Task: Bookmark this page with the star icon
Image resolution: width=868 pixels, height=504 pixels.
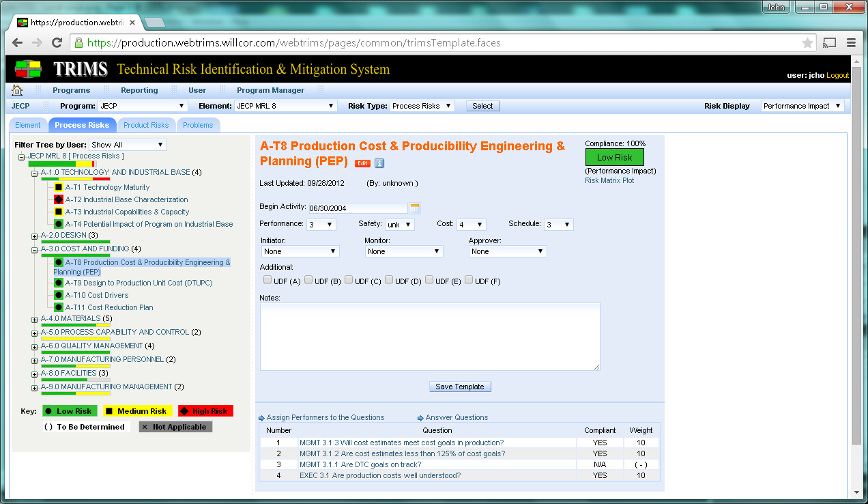Action: [x=808, y=42]
